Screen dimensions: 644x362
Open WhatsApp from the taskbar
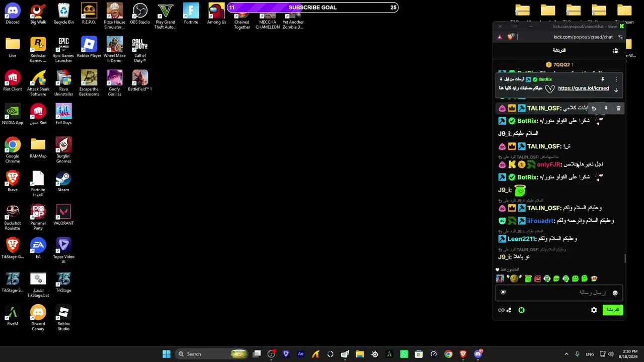tap(404, 354)
